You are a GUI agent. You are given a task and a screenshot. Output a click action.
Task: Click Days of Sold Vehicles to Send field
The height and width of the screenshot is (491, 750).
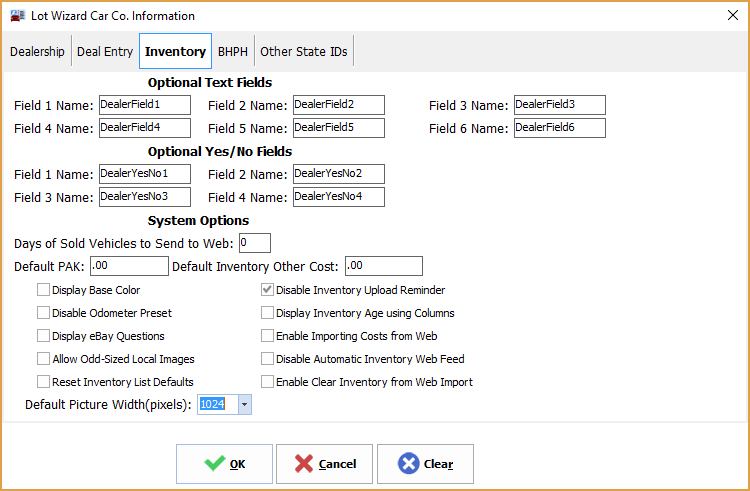pyautogui.click(x=255, y=243)
